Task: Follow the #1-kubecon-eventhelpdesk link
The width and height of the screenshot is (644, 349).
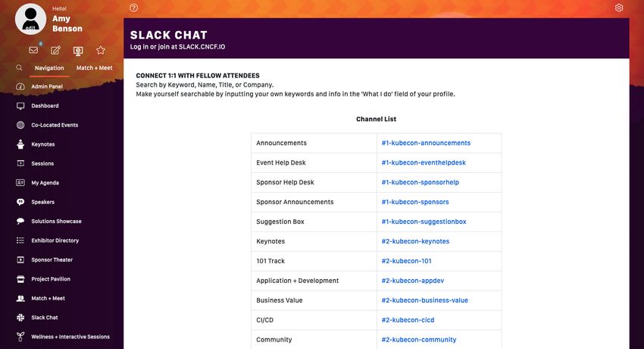Action: pyautogui.click(x=424, y=163)
